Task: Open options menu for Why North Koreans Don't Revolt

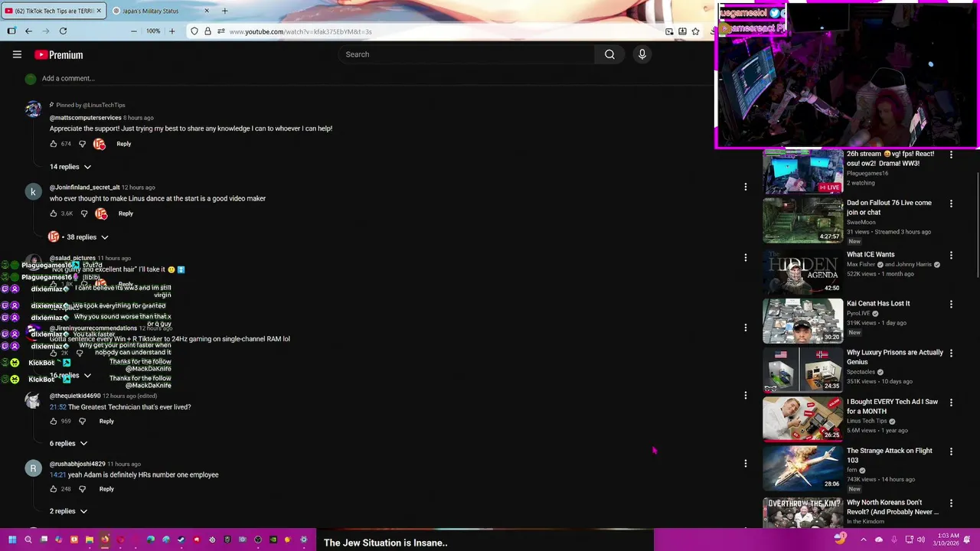Action: 951,504
